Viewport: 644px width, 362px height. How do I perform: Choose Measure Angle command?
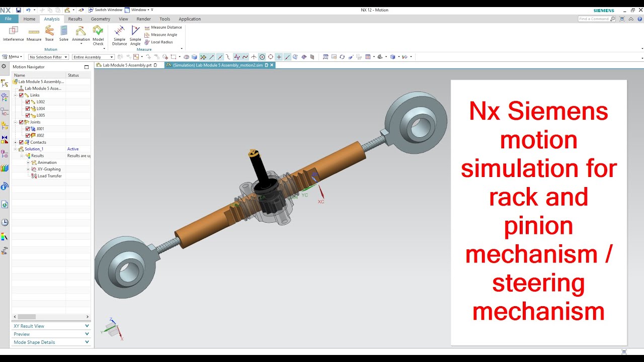[160, 35]
